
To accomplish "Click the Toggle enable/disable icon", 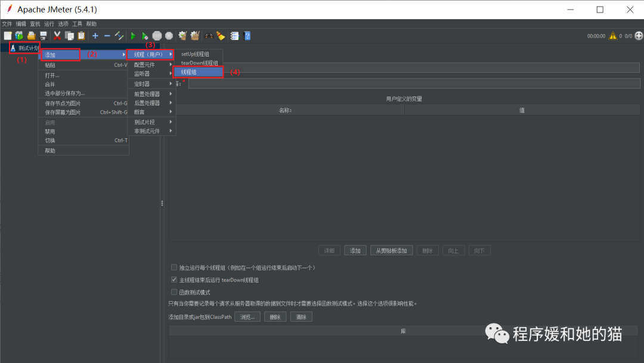I will pyautogui.click(x=119, y=36).
